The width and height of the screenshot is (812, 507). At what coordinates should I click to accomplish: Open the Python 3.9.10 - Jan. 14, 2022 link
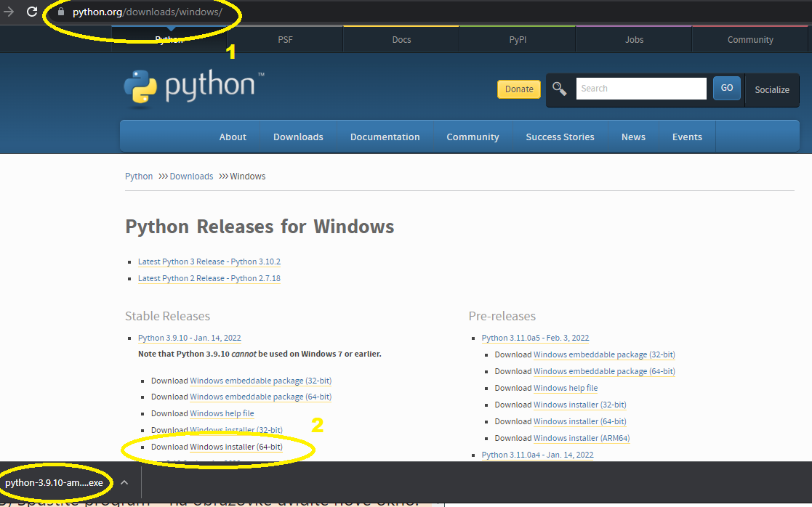190,338
